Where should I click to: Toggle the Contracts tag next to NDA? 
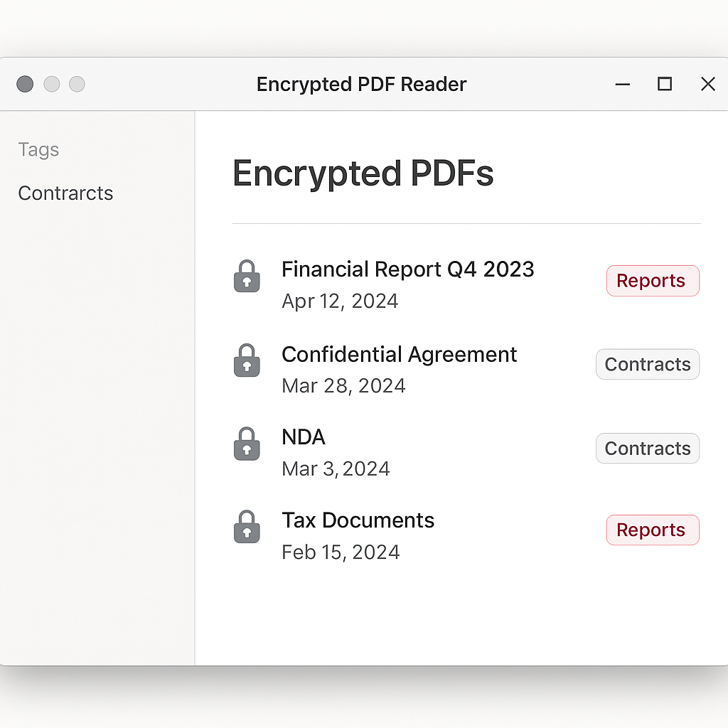647,448
